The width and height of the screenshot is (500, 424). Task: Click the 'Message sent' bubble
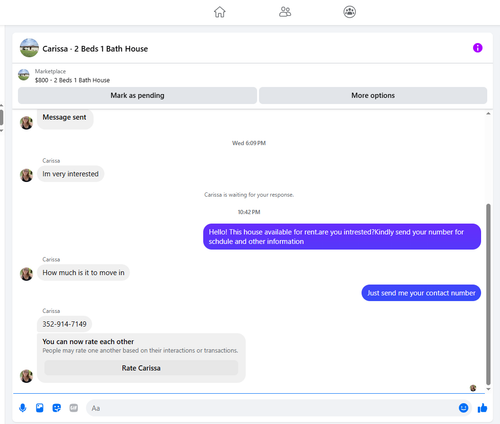click(x=65, y=118)
